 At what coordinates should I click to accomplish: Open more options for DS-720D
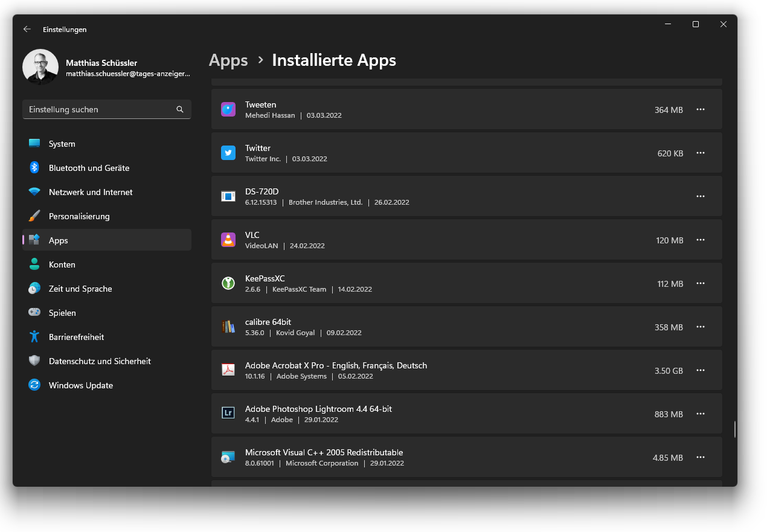(x=701, y=196)
